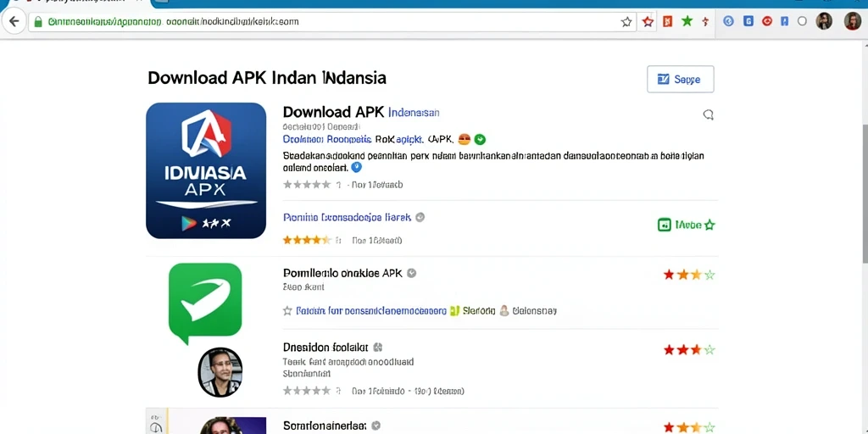868x434 pixels.
Task: Click star rating on Pomllenlo onaklee APK row
Action: [x=689, y=274]
